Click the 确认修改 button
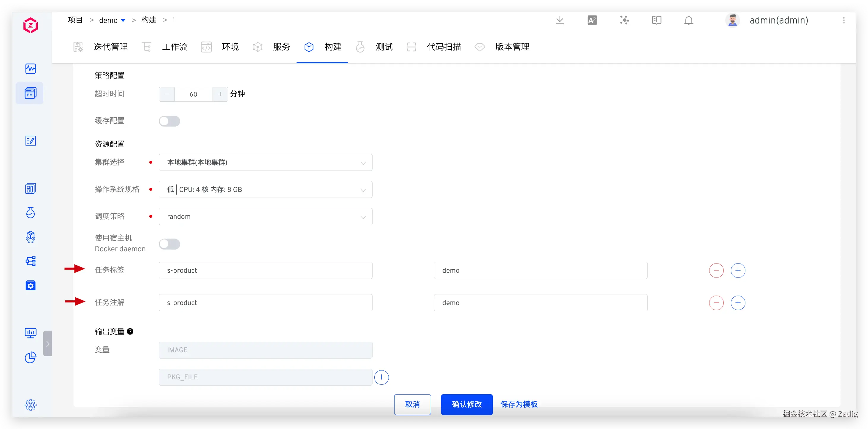Viewport: 868px width, 429px height. coord(466,404)
